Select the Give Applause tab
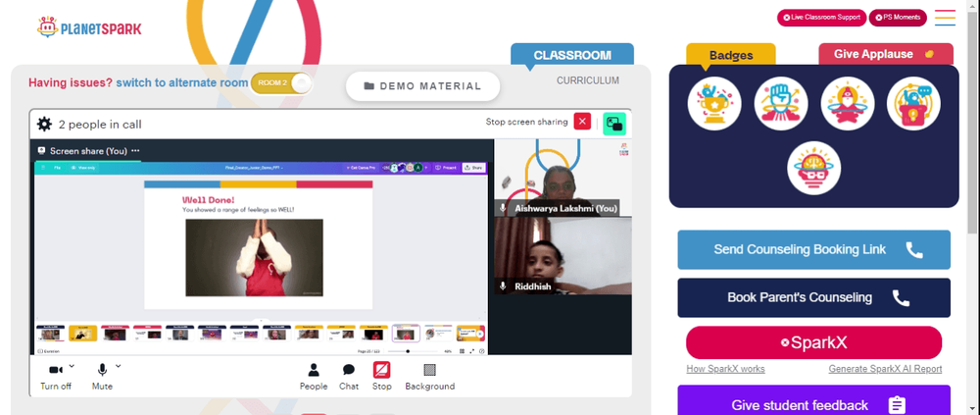 886,54
